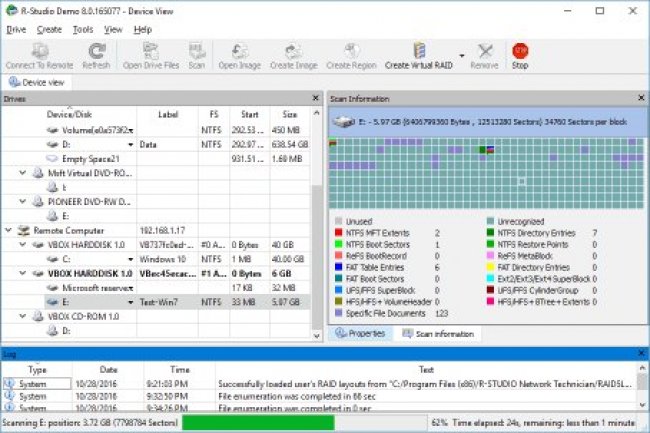Open the dropdown arrow beside Create Virtual RAID
The height and width of the screenshot is (433, 650).
[462, 55]
